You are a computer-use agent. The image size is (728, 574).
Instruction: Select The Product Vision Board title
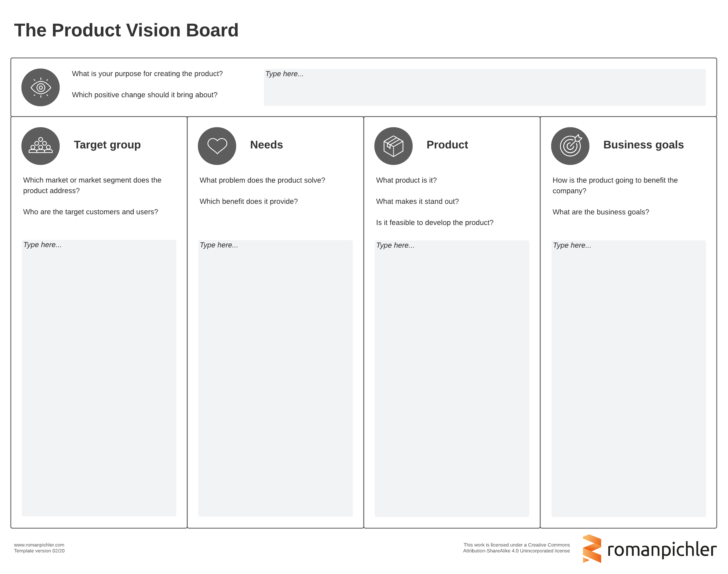pyautogui.click(x=126, y=30)
